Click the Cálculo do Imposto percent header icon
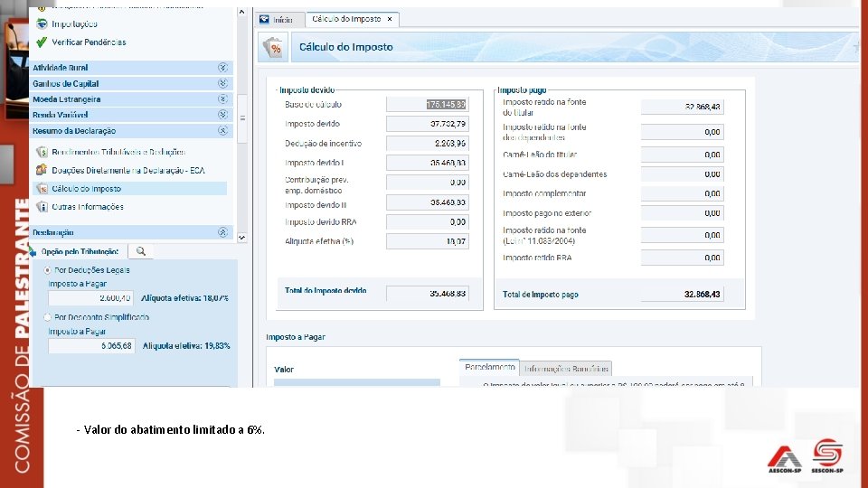The image size is (868, 488). coord(273,48)
